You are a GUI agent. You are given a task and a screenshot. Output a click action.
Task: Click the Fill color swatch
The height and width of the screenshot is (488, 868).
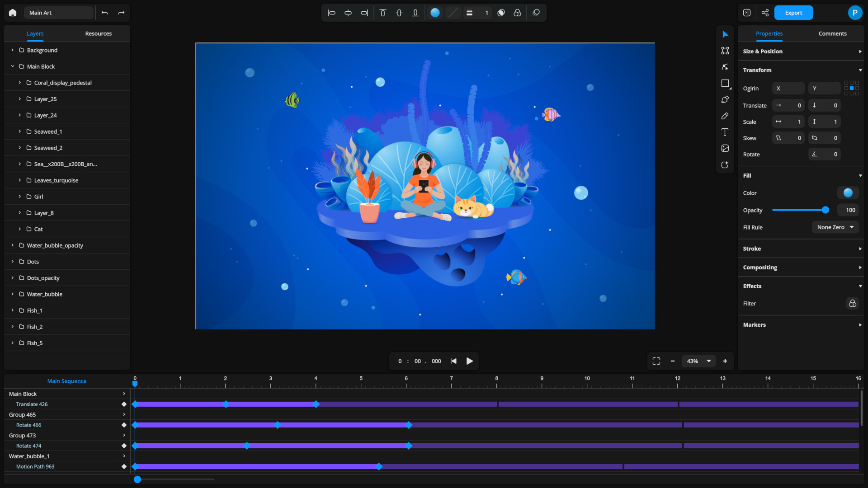(x=848, y=193)
